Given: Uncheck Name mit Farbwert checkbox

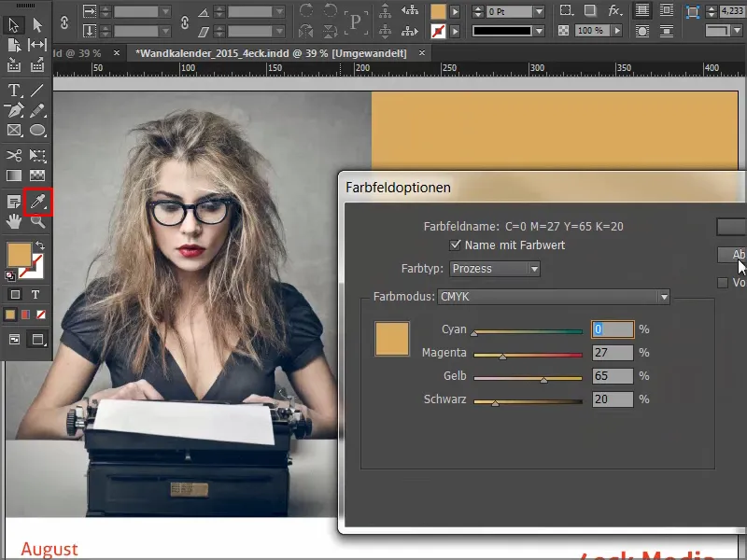Looking at the screenshot, I should pos(456,245).
